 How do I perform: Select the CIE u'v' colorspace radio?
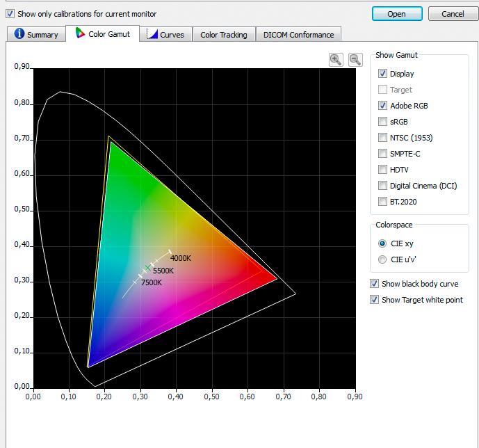(x=382, y=259)
